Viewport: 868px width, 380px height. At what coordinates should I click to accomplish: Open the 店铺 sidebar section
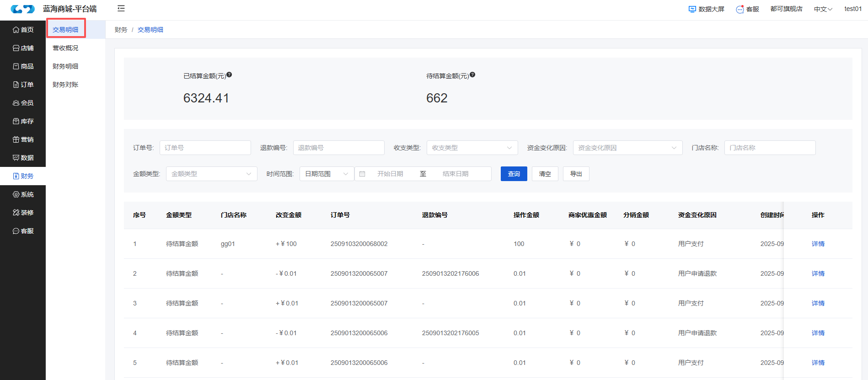pyautogui.click(x=23, y=48)
